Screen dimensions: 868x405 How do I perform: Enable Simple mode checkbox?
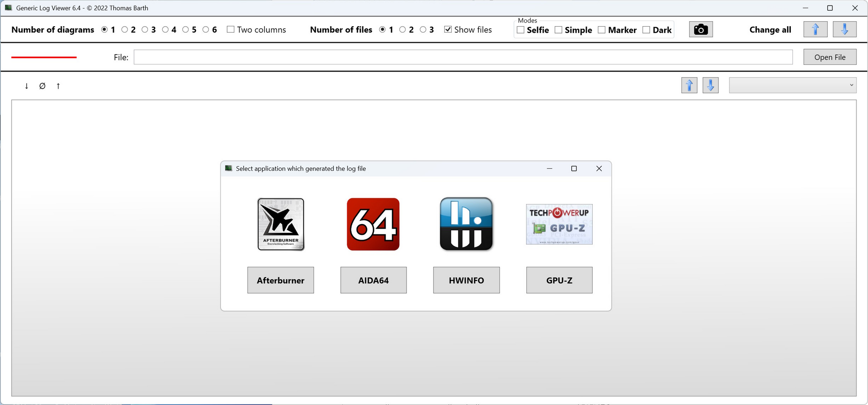click(x=559, y=30)
